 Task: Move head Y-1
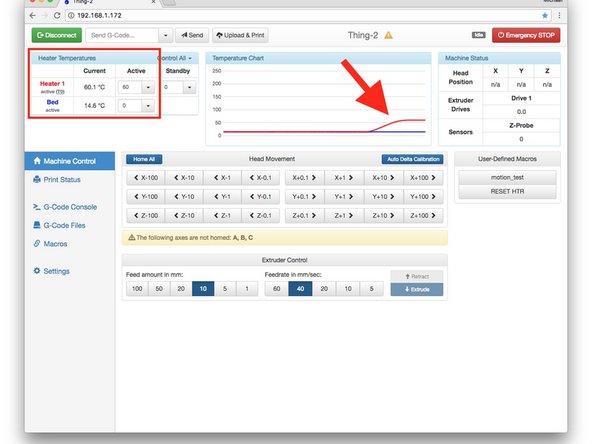pos(222,197)
